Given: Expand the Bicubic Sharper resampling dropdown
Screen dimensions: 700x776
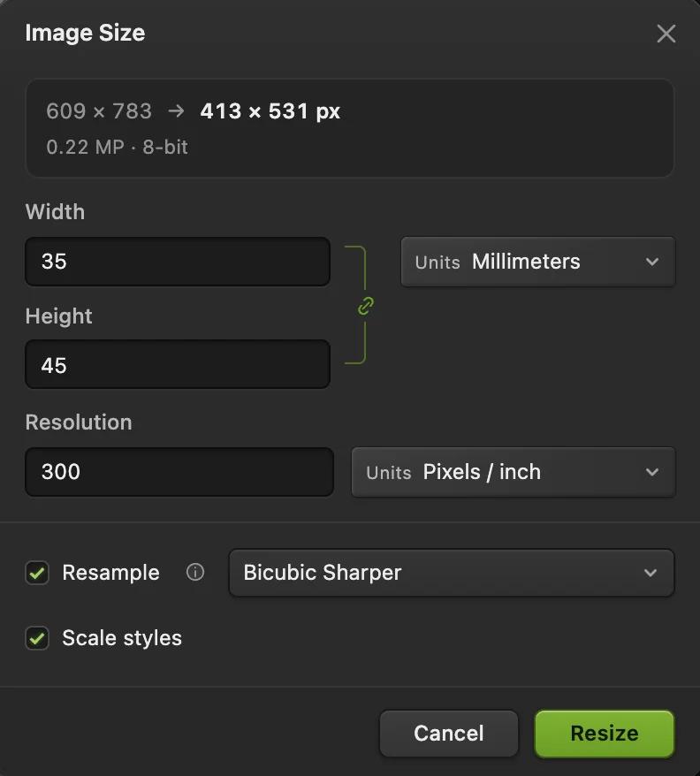Looking at the screenshot, I should pyautogui.click(x=452, y=573).
